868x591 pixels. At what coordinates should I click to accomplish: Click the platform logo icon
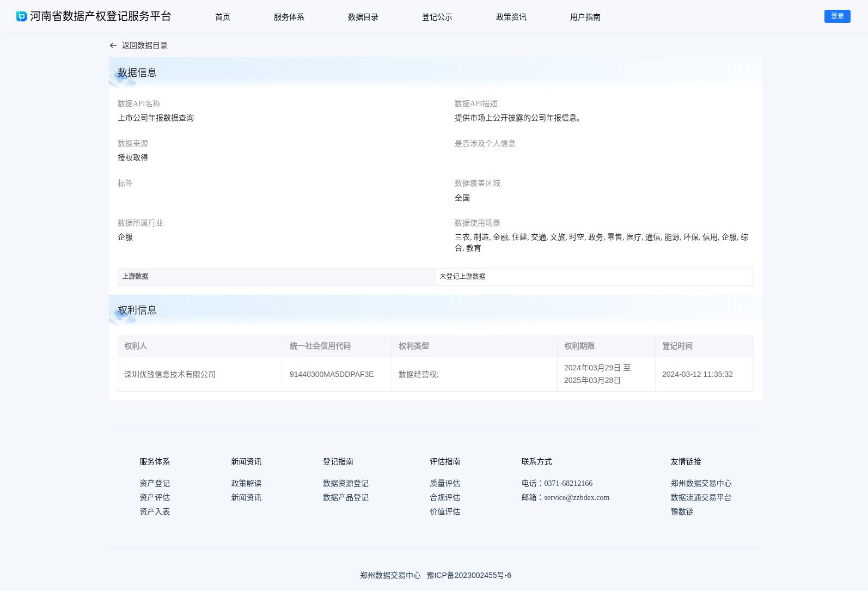[22, 16]
